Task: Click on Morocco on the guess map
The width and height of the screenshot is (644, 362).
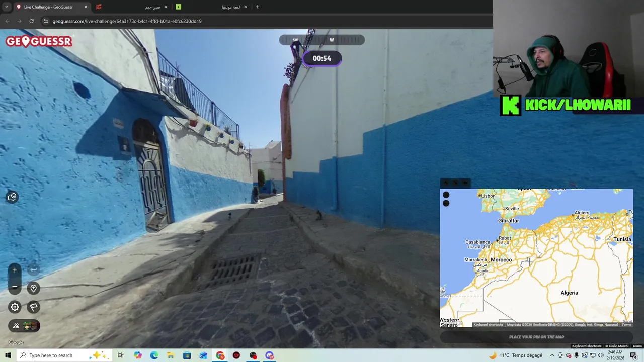Action: [501, 260]
